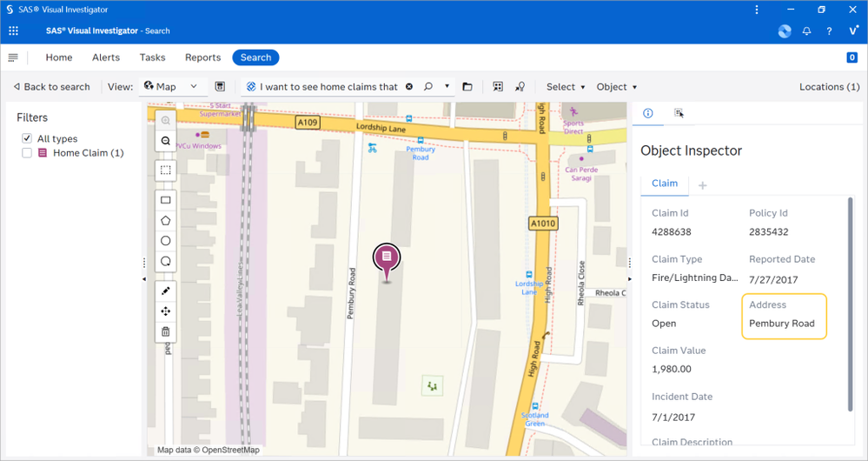Choose the rectangle shape drawing tool
Image resolution: width=868 pixels, height=461 pixels.
pos(165,200)
